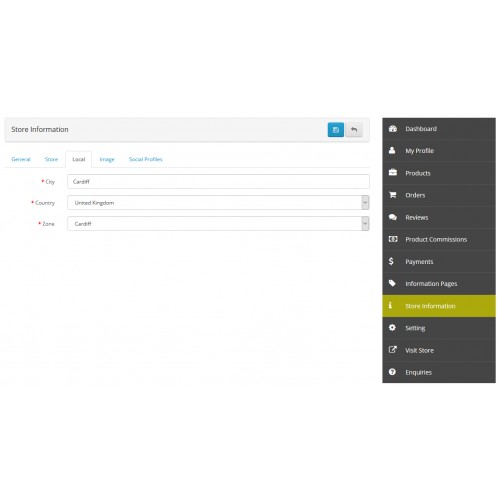Click the My Profile person icon
Viewport: 500px width, 500px height.
click(x=392, y=150)
